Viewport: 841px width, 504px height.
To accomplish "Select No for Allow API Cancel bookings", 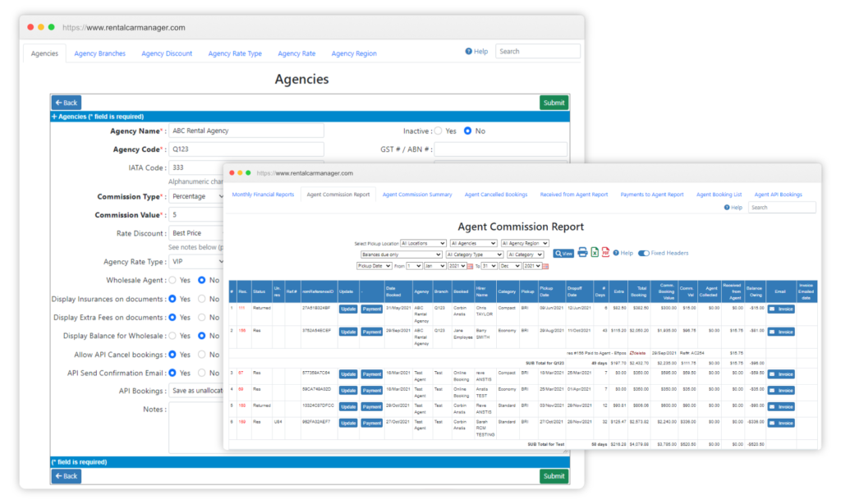I will point(202,355).
